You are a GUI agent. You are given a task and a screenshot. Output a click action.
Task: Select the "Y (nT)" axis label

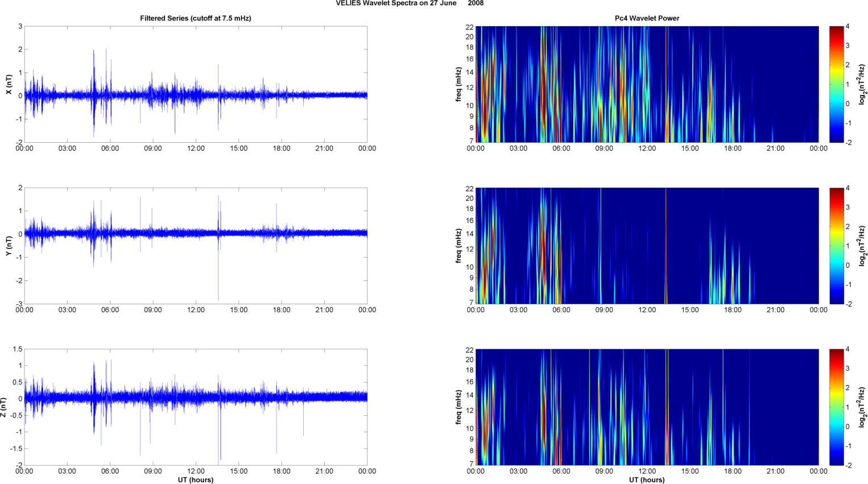[x=9, y=246]
